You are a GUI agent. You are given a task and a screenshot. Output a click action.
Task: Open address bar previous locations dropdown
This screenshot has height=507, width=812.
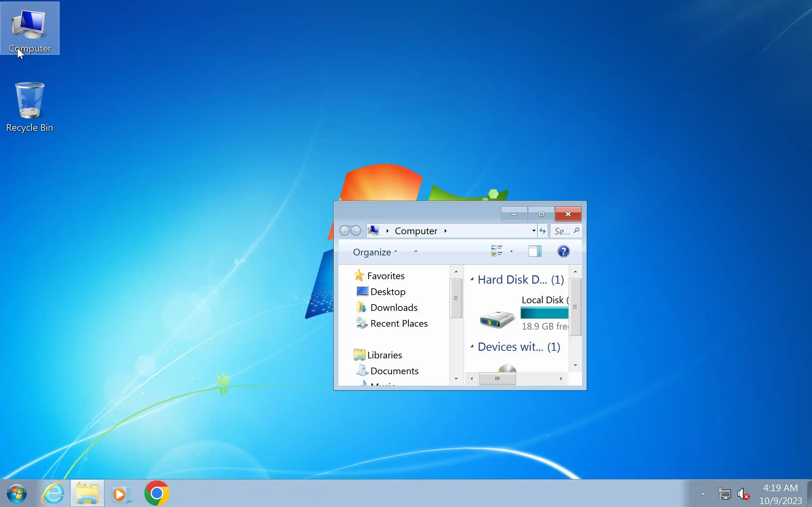click(534, 231)
